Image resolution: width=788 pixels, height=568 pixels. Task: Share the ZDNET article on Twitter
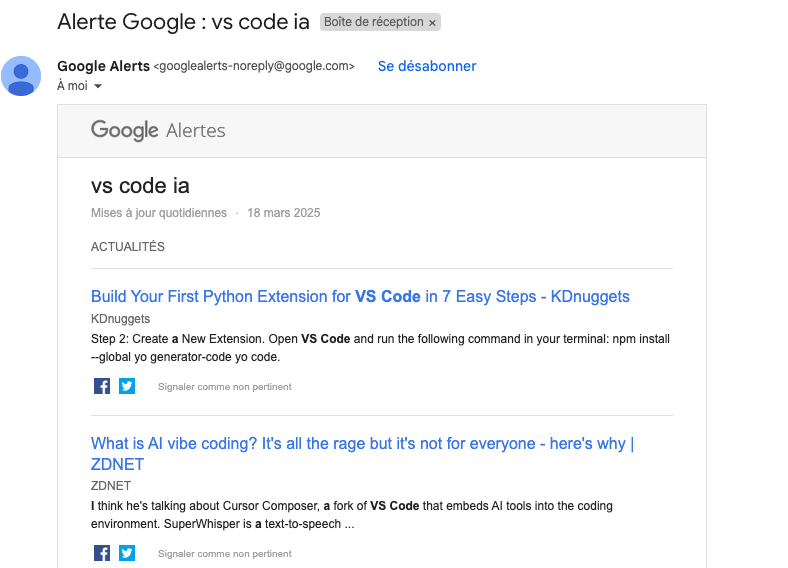pyautogui.click(x=127, y=553)
